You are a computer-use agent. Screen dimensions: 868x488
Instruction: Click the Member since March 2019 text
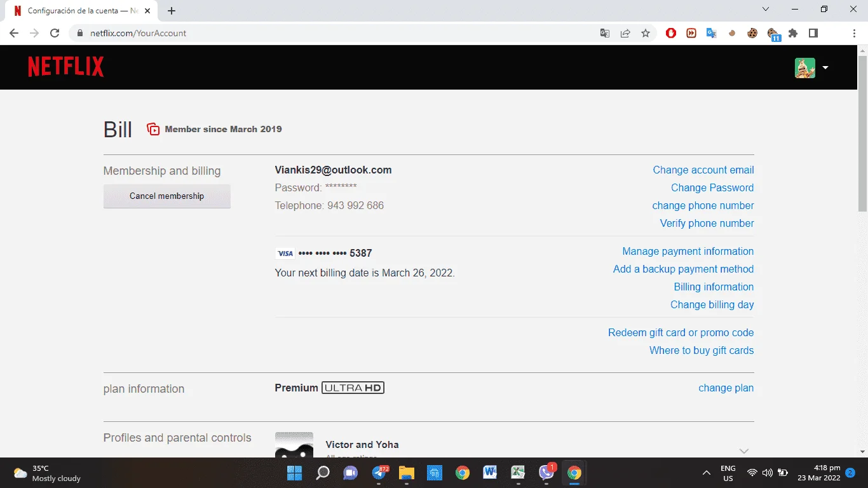[x=223, y=129]
